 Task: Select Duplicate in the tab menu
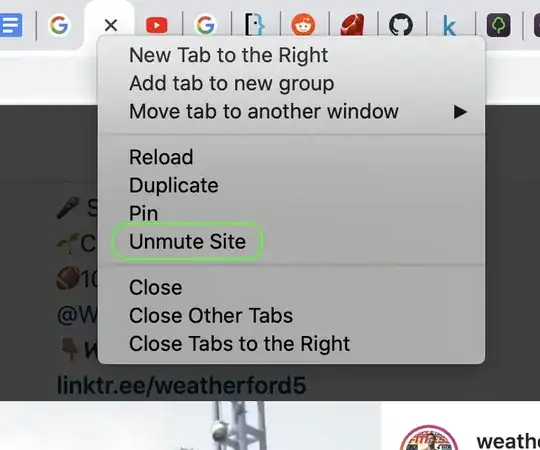point(174,185)
